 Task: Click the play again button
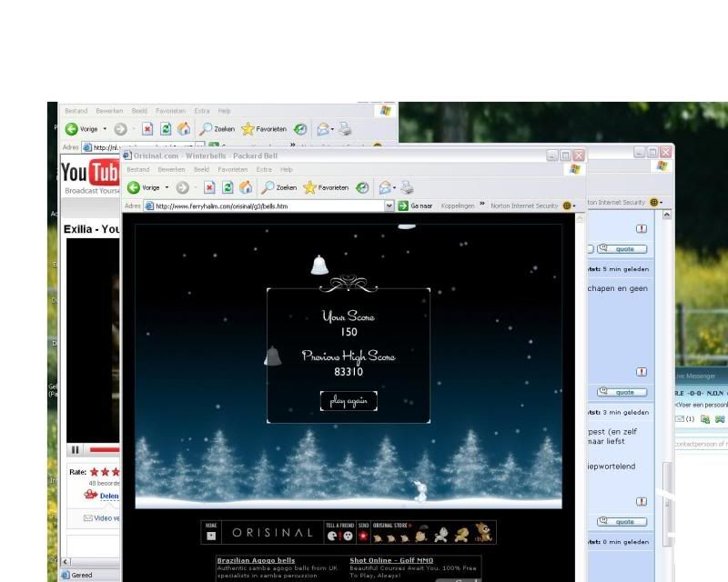point(349,401)
